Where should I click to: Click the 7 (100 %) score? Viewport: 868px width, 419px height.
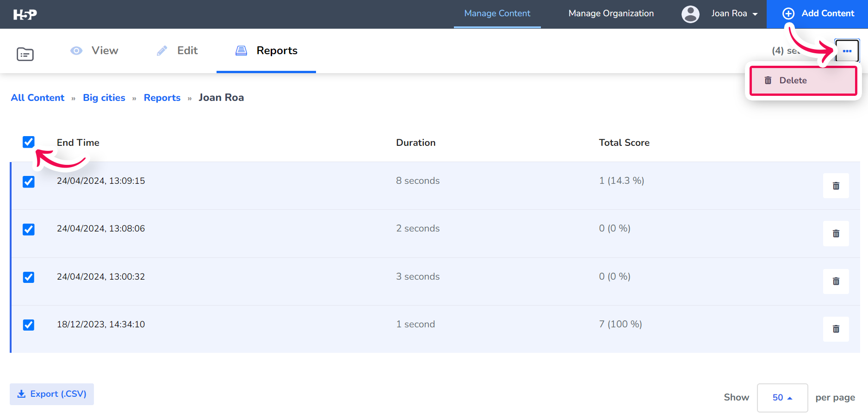(x=620, y=324)
